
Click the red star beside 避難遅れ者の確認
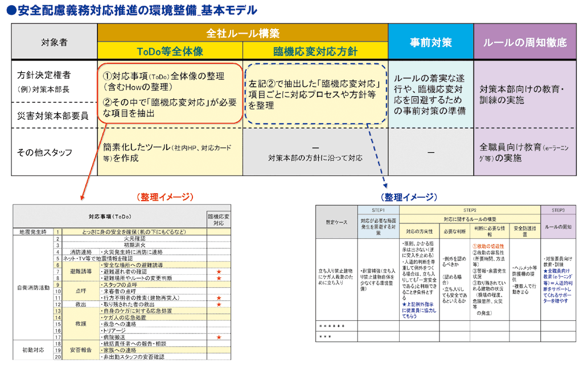click(219, 272)
